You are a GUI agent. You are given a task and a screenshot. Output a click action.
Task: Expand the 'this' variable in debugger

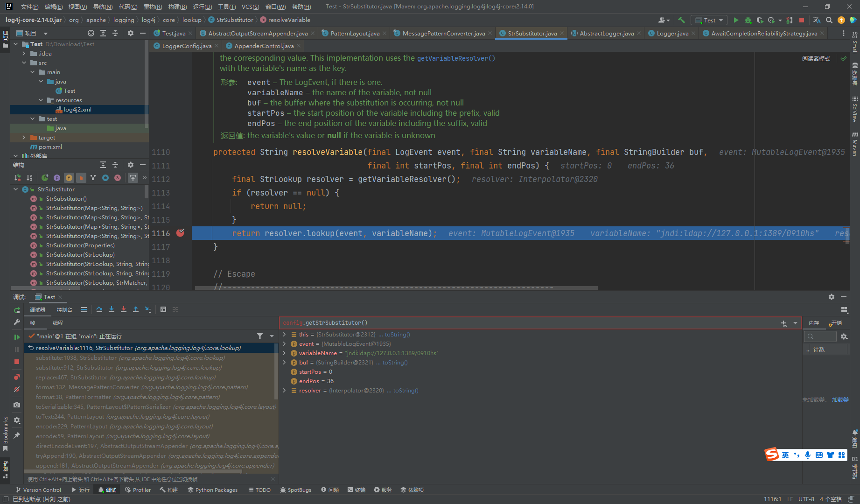tap(284, 335)
